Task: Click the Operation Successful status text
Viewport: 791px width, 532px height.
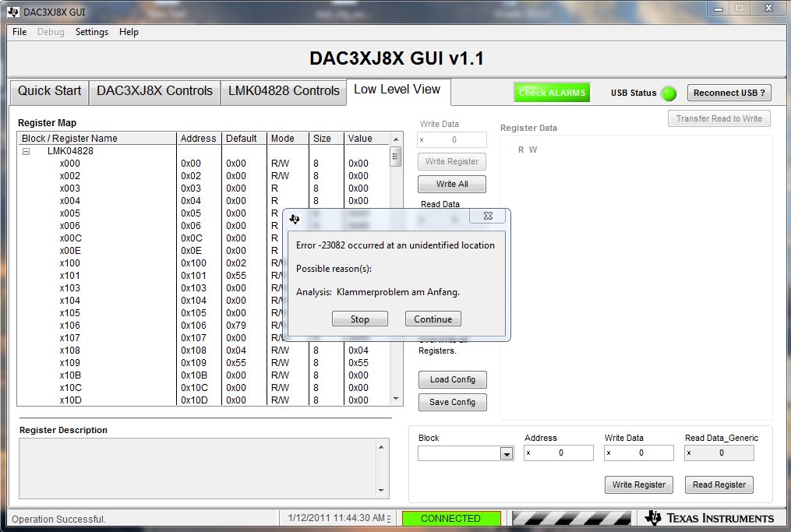Action: point(58,519)
